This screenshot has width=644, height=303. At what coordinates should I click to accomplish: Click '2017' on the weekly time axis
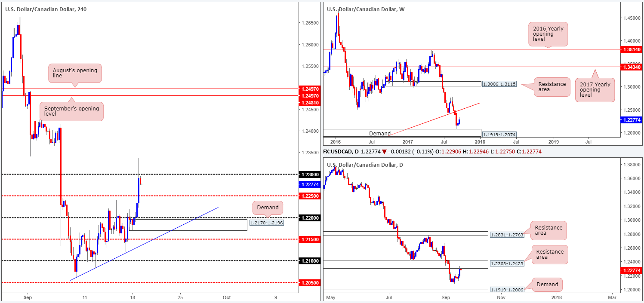point(407,141)
